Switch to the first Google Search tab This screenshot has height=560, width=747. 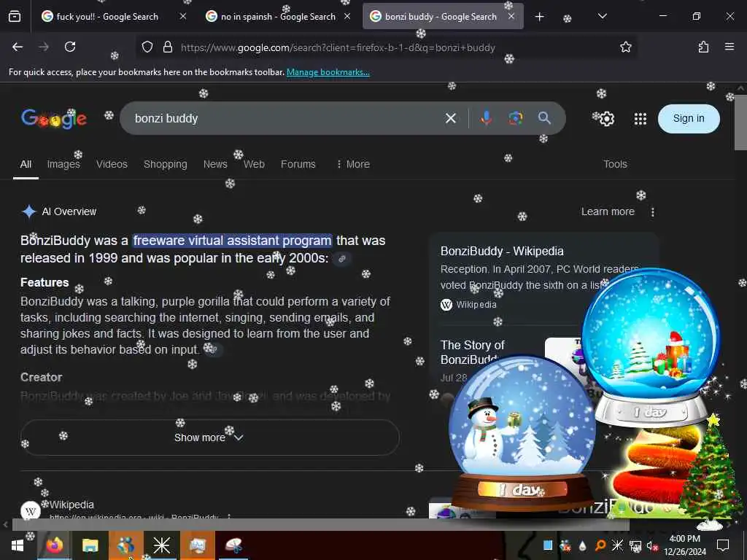[107, 17]
